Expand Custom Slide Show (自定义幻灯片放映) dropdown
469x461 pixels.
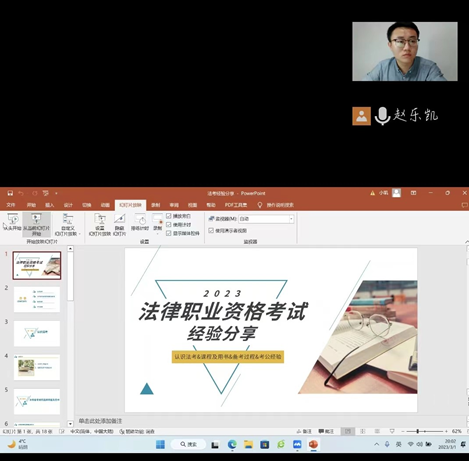coord(68,225)
